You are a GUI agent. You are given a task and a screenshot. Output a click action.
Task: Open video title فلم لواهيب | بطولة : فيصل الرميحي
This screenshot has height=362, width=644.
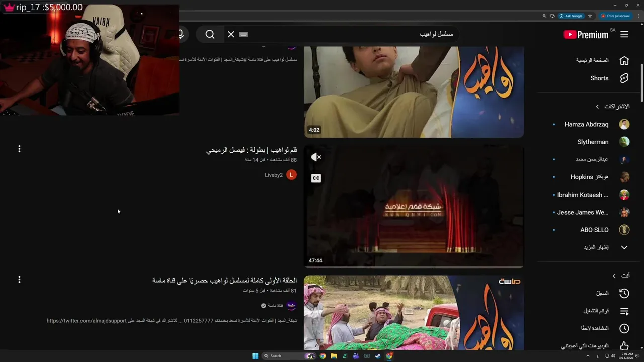coord(252,150)
